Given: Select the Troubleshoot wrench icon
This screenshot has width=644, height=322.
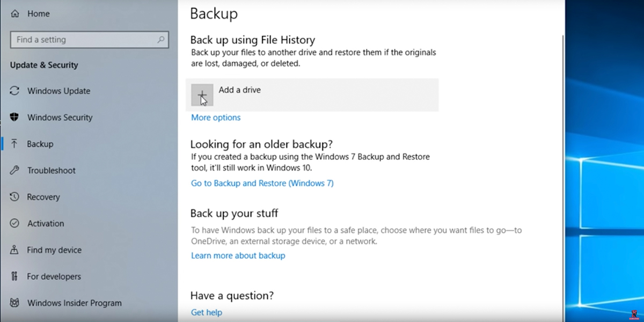Looking at the screenshot, I should tap(13, 170).
